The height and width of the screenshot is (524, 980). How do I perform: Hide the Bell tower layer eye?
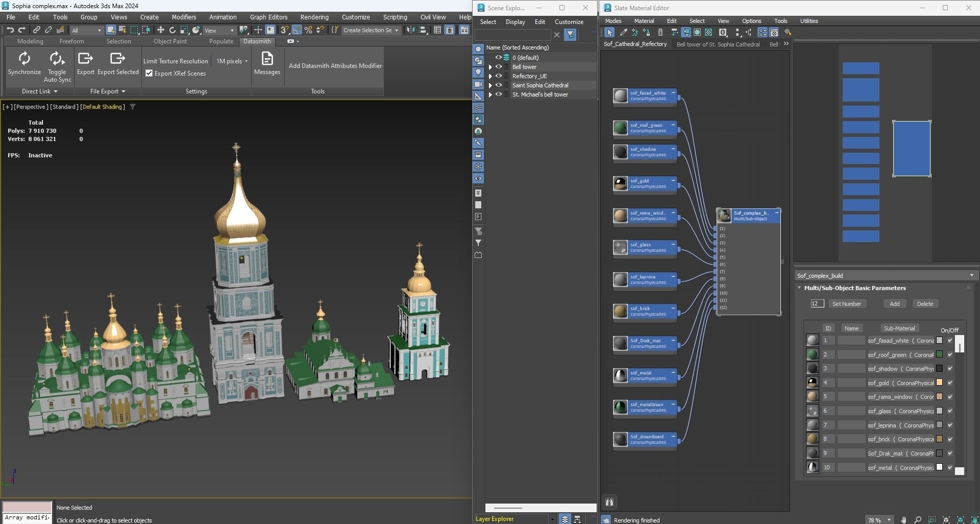coord(499,67)
